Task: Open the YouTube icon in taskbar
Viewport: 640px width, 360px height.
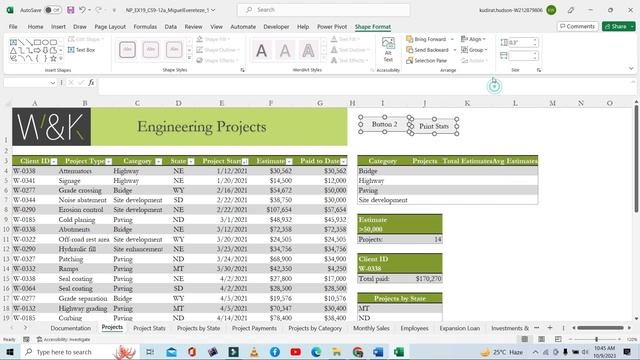Action: (296, 352)
